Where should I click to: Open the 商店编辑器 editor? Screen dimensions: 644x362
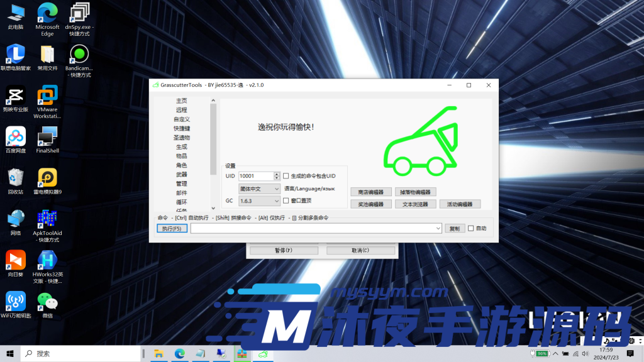tap(370, 192)
